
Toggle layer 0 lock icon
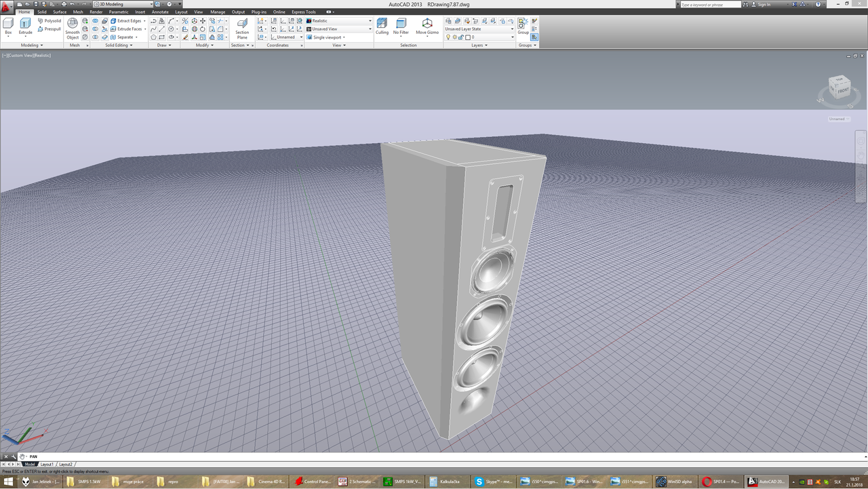461,37
